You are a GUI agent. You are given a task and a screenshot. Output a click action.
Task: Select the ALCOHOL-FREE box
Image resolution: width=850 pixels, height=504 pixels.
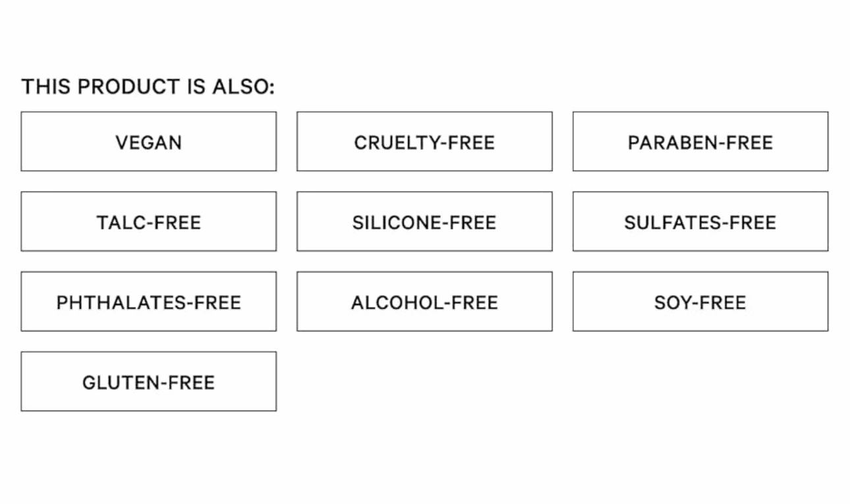pyautogui.click(x=424, y=302)
